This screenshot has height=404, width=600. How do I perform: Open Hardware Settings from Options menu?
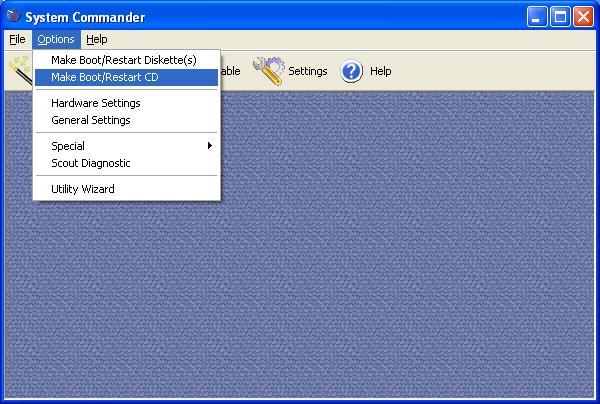[x=126, y=103]
